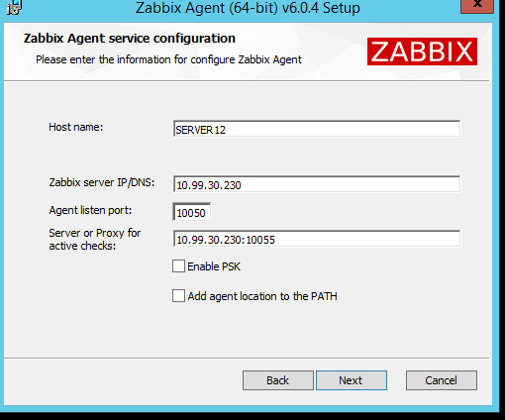Click the 'Agent listen port:' label
Screen dimensions: 505x420
point(90,210)
